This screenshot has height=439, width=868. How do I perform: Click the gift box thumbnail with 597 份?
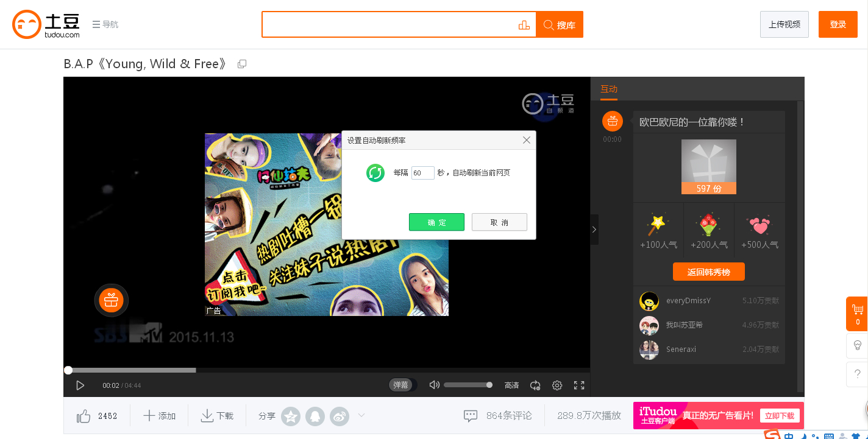tap(708, 167)
